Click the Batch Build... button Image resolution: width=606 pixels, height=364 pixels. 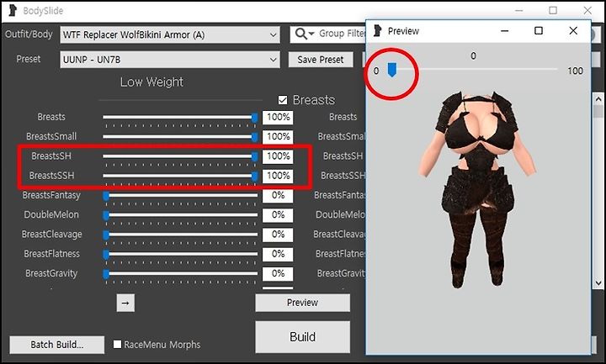click(x=57, y=345)
